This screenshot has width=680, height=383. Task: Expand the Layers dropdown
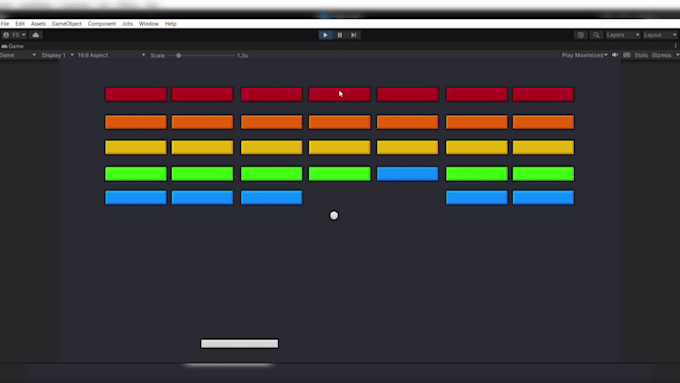(623, 35)
